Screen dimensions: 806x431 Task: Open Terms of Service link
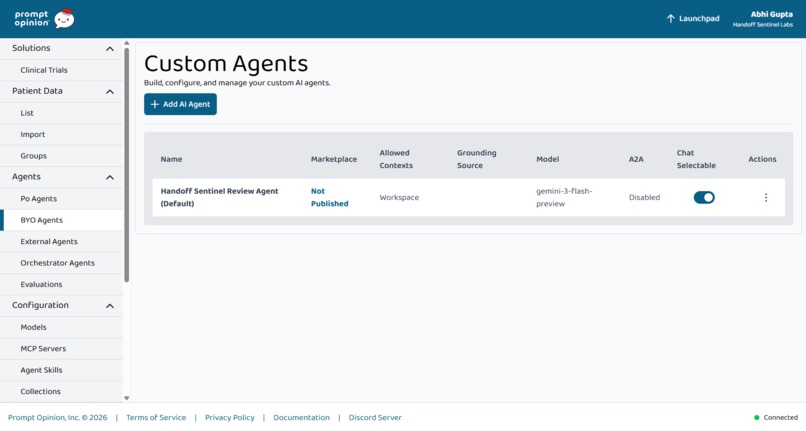[x=156, y=418]
